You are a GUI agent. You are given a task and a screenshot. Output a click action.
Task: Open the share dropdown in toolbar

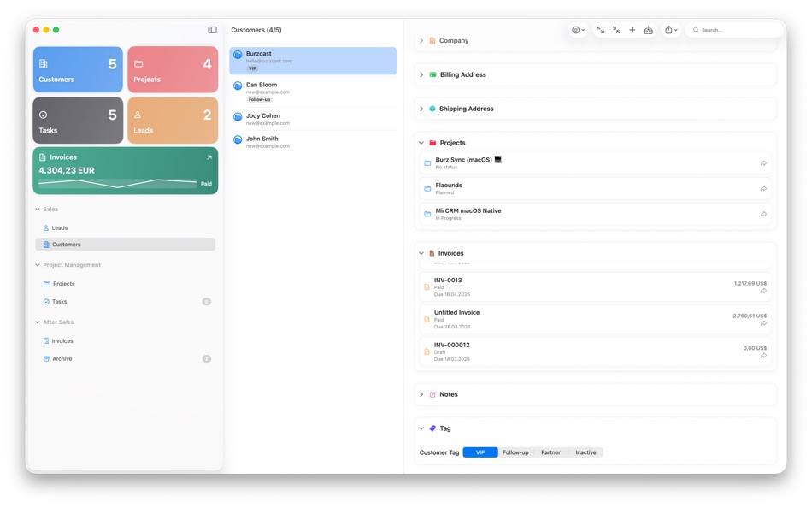pyautogui.click(x=671, y=30)
